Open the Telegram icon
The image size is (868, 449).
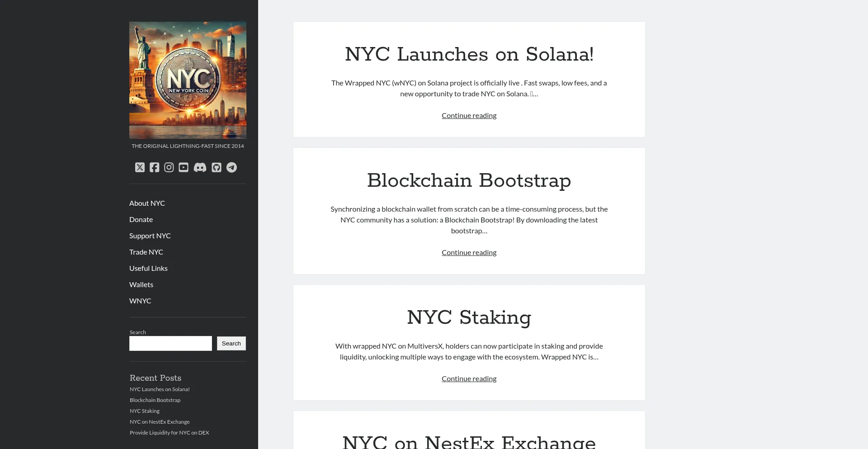(231, 167)
